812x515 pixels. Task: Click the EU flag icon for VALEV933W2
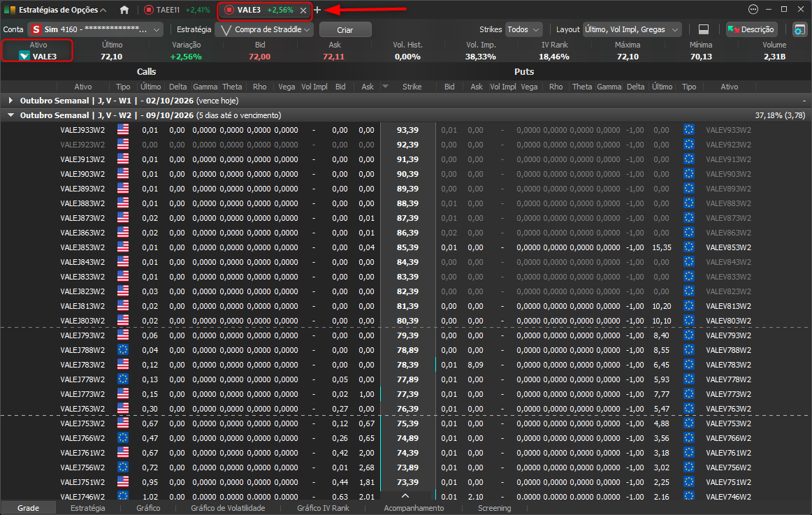tap(689, 130)
